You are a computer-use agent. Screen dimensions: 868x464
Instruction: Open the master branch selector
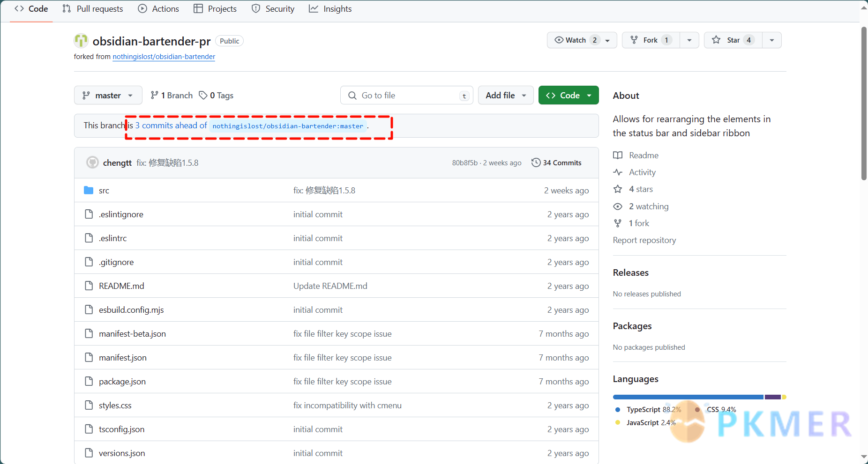[x=108, y=96]
